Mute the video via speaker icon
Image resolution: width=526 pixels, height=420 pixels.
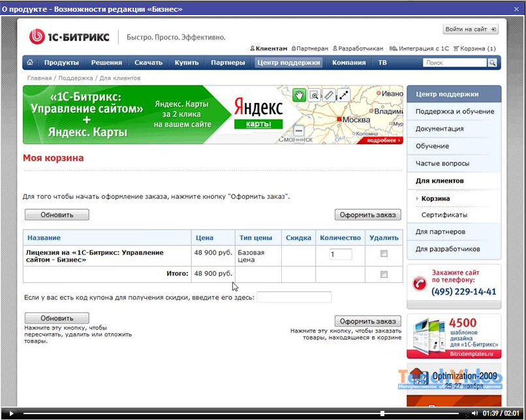tap(474, 413)
